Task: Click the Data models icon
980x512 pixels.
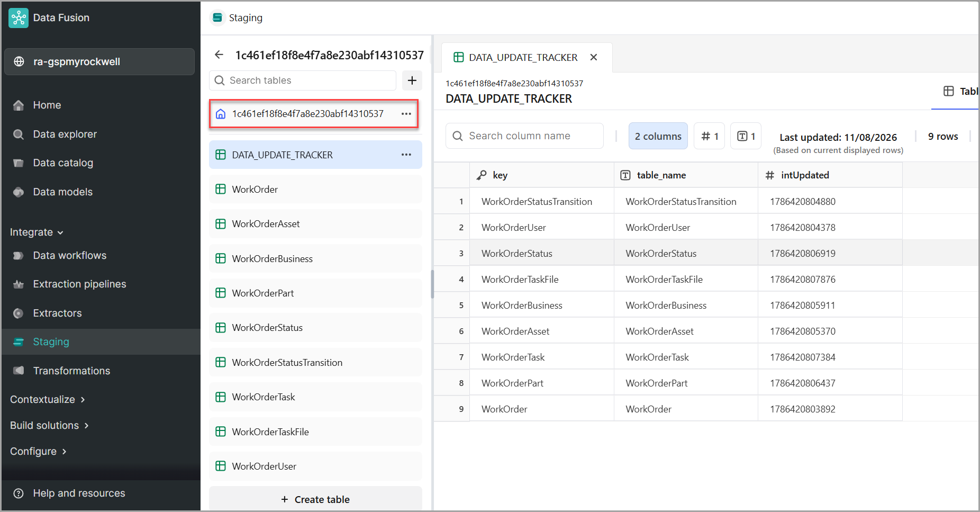Action: (19, 192)
